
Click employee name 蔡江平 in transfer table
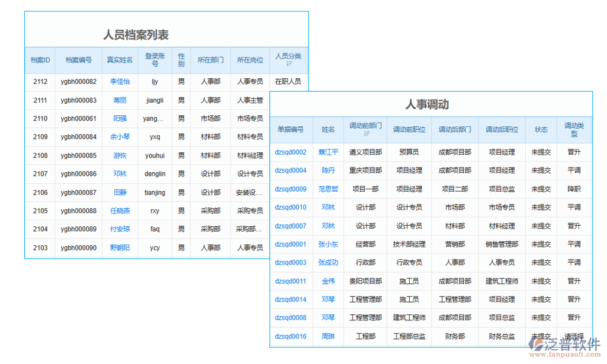(328, 152)
